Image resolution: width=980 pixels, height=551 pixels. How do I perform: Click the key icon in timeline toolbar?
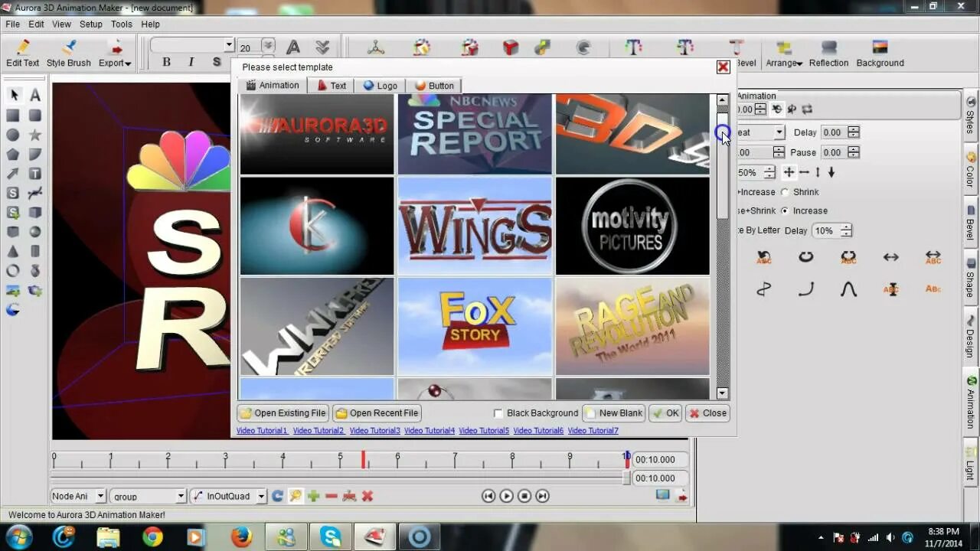click(296, 496)
